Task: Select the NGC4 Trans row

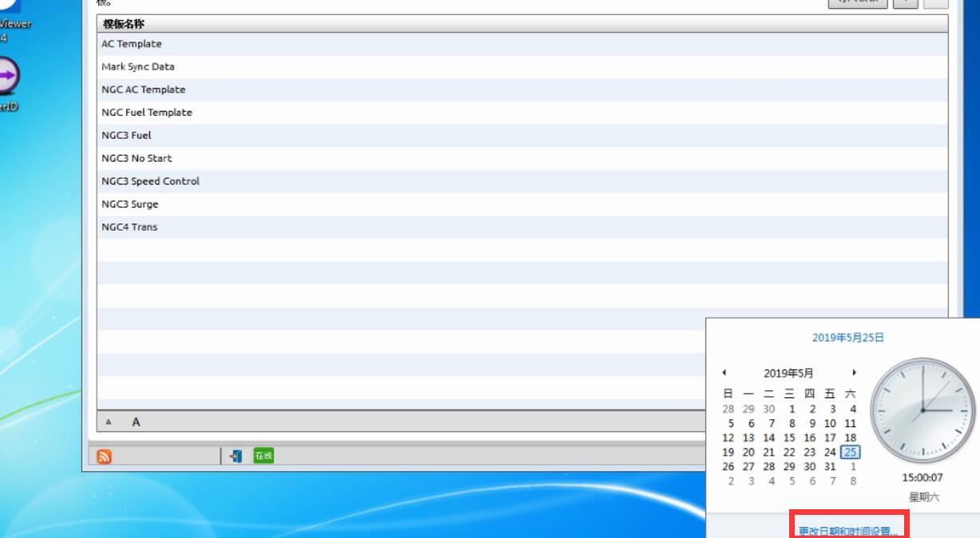Action: pyautogui.click(x=522, y=227)
